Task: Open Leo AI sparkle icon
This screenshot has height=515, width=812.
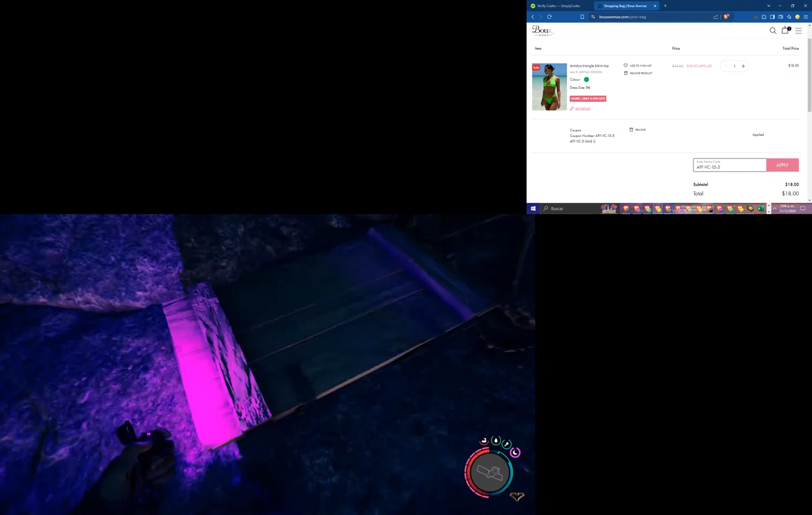Action: pyautogui.click(x=789, y=17)
